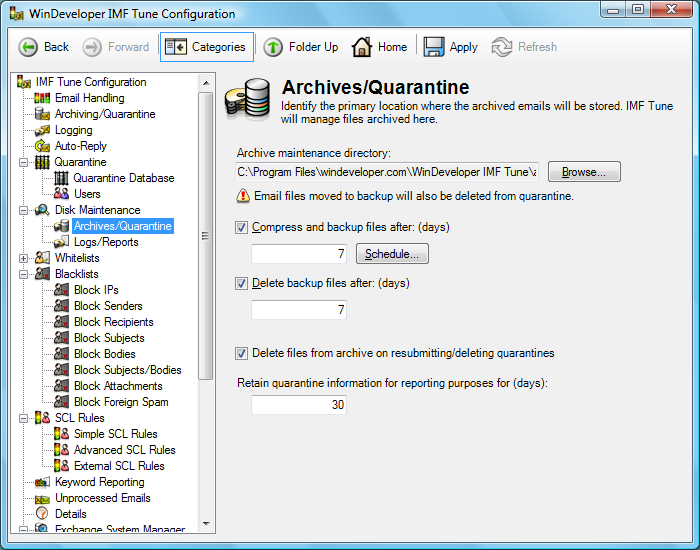
Task: Click the delete backup days input field
Action: point(299,310)
